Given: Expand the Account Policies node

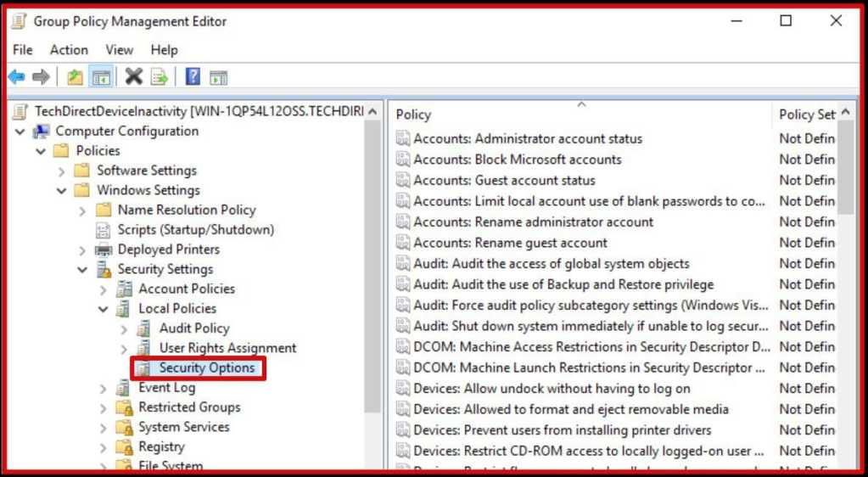Looking at the screenshot, I should [x=104, y=289].
